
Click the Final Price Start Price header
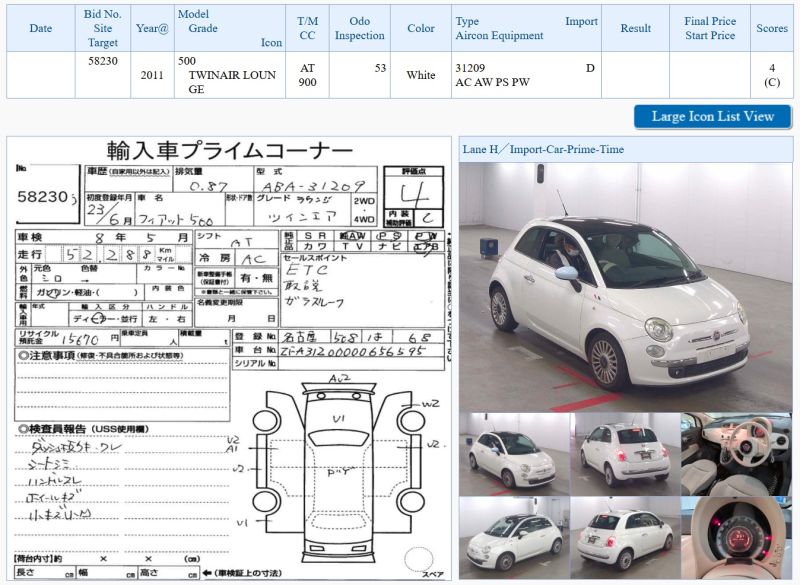click(710, 29)
